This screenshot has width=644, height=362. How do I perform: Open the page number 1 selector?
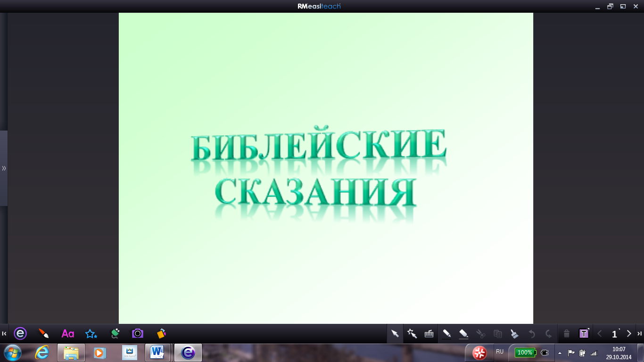pyautogui.click(x=614, y=334)
